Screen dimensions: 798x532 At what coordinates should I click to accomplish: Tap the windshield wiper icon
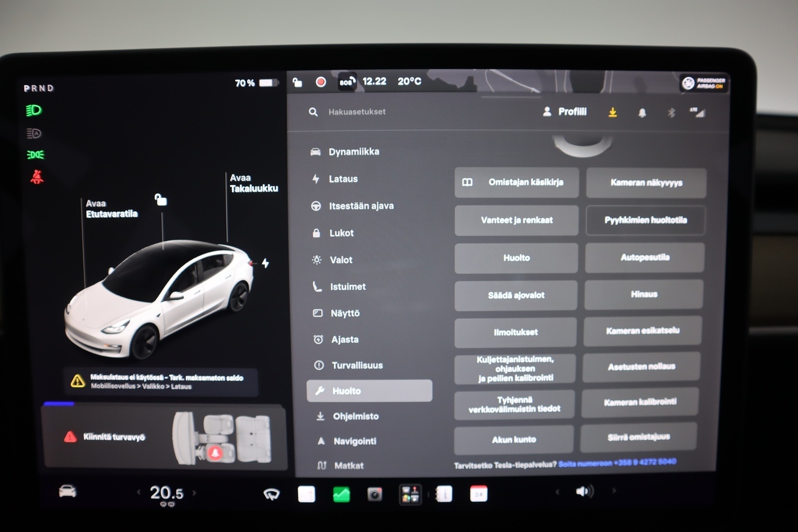(x=272, y=495)
